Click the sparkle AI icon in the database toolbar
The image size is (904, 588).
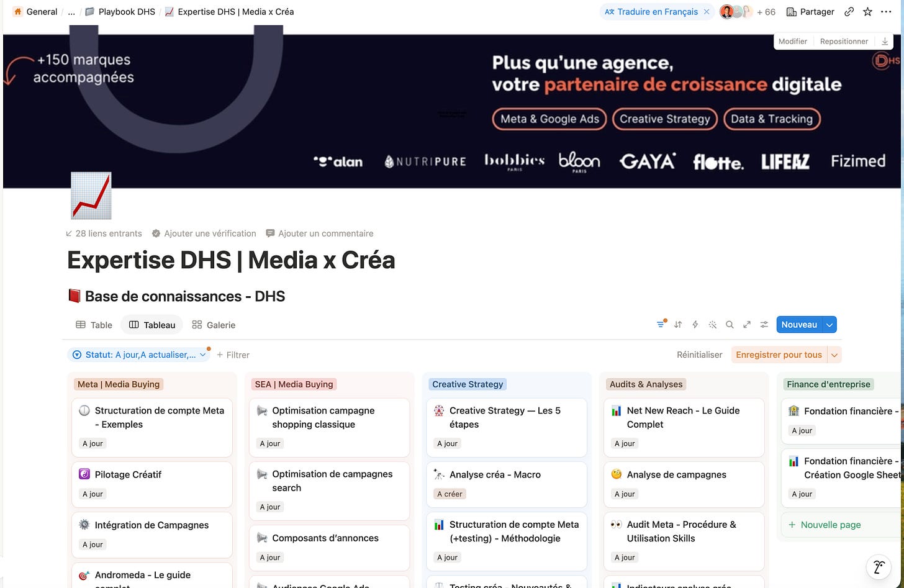713,325
